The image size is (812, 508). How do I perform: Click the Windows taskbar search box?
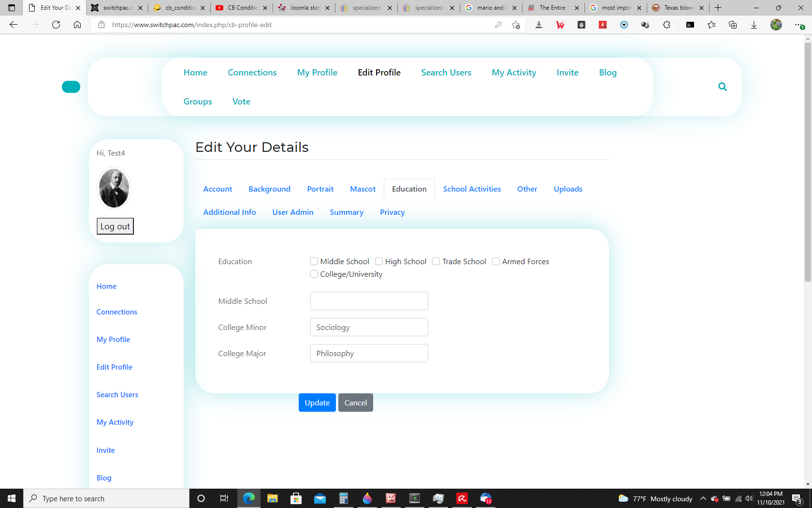coord(106,498)
